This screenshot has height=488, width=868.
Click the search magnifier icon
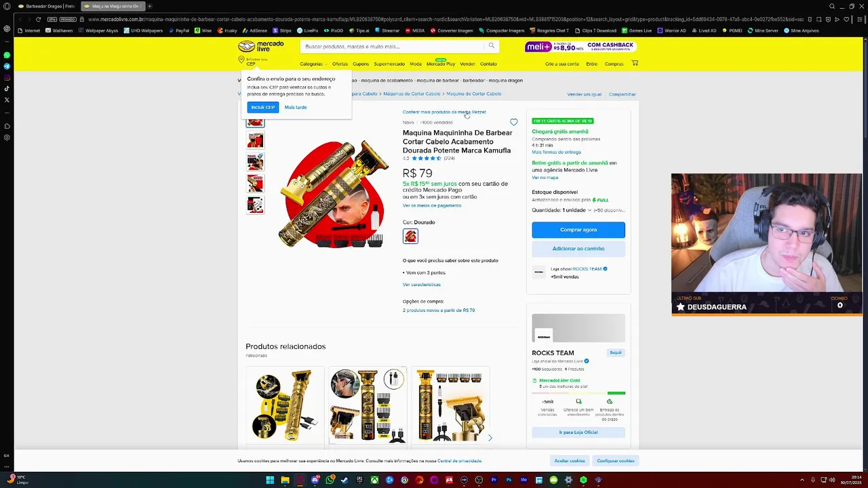pyautogui.click(x=492, y=46)
